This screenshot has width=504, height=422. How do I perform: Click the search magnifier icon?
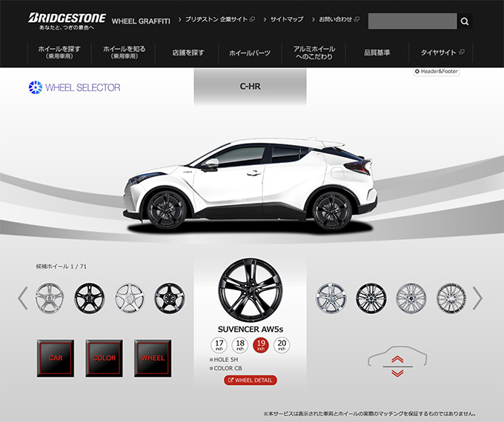point(465,21)
